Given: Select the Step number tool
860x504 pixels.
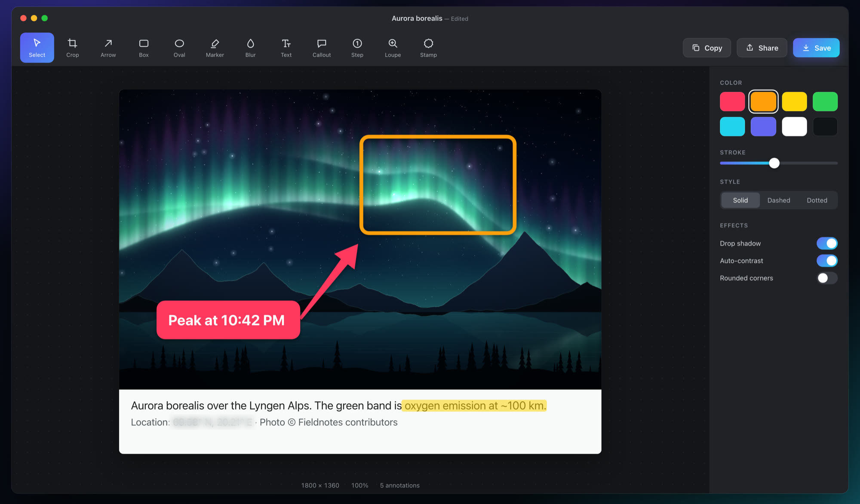Looking at the screenshot, I should [x=357, y=48].
